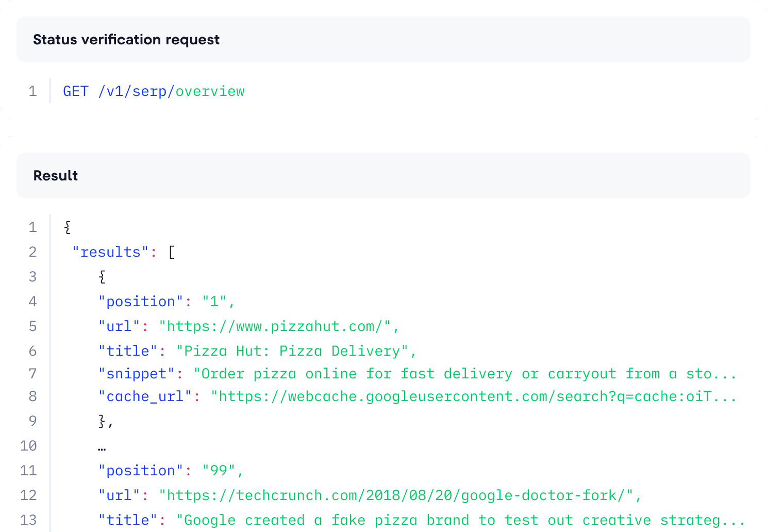Click line number 1 of the request code
This screenshot has height=532, width=767.
coord(33,91)
